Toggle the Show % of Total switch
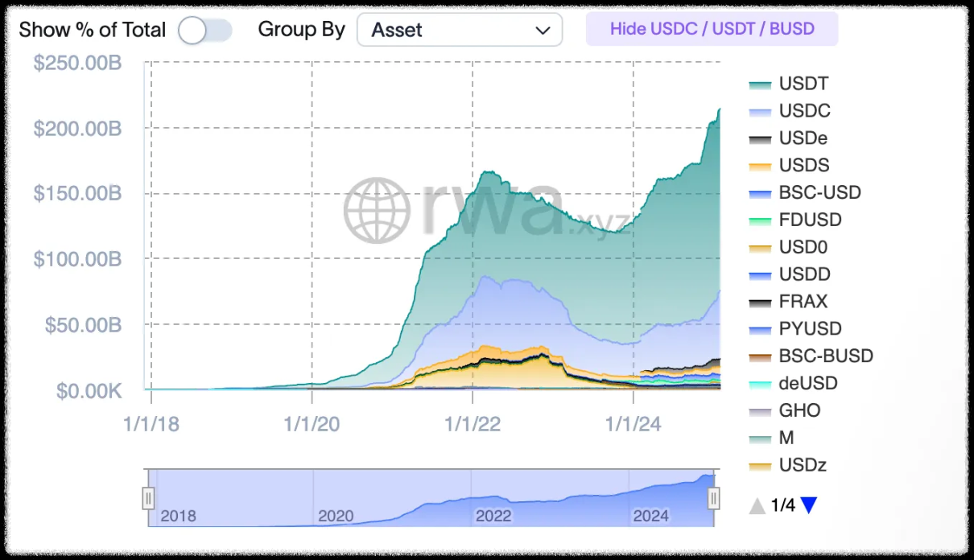The image size is (974, 560). click(x=204, y=31)
